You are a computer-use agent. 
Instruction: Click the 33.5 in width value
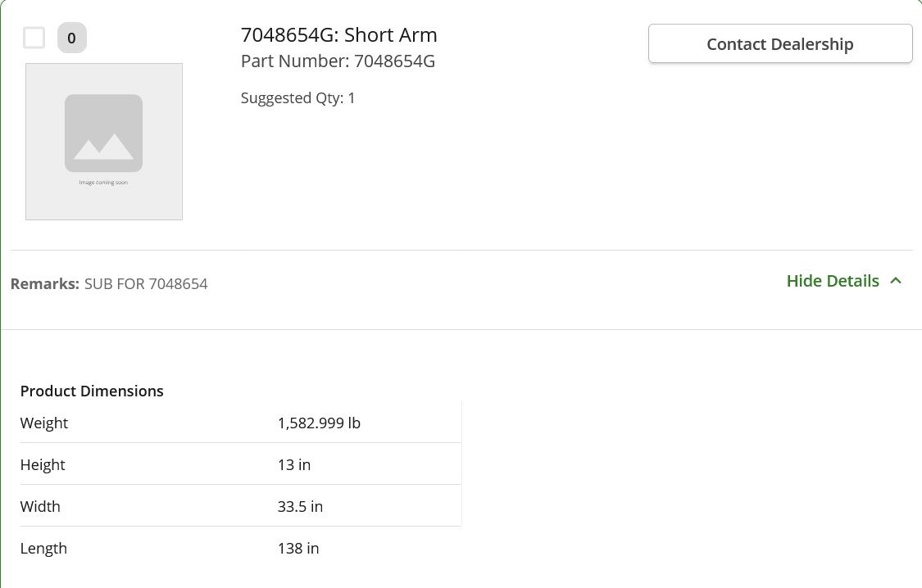coord(300,507)
